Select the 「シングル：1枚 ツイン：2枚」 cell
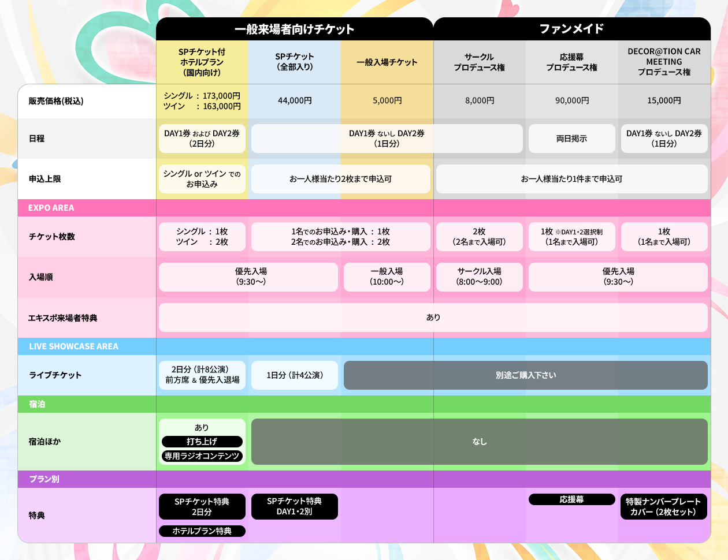 (202, 236)
